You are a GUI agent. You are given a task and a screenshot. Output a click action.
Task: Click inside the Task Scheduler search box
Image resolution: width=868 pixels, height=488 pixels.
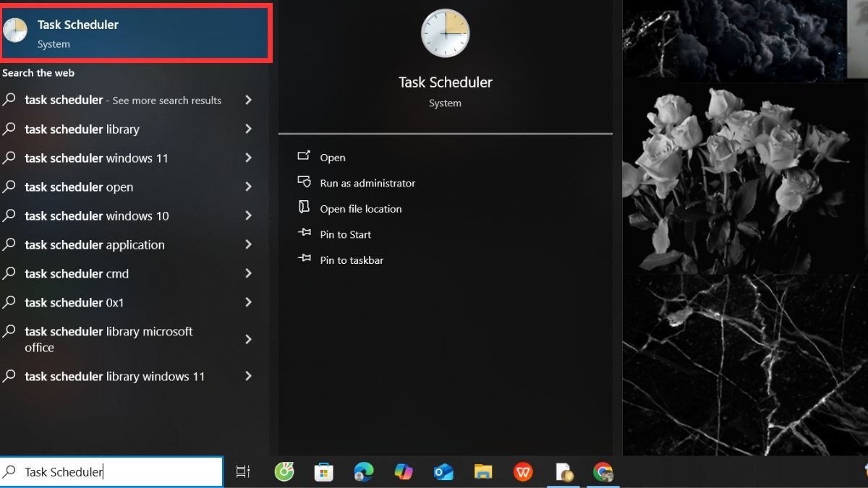click(109, 471)
